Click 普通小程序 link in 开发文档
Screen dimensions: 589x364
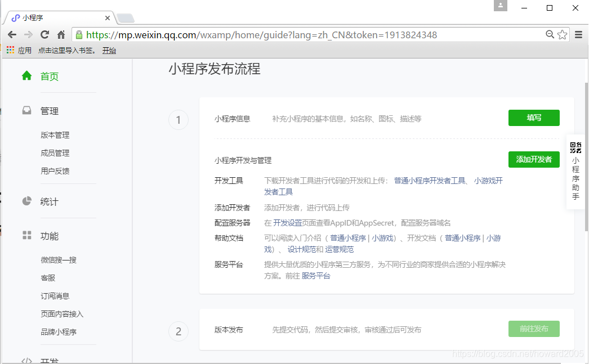[463, 239]
